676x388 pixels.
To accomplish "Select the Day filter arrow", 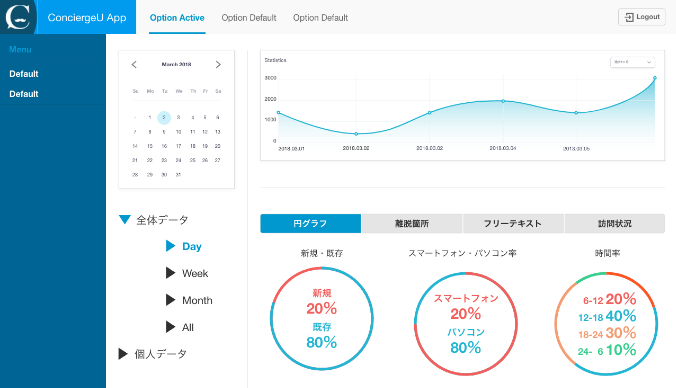I will coord(171,246).
